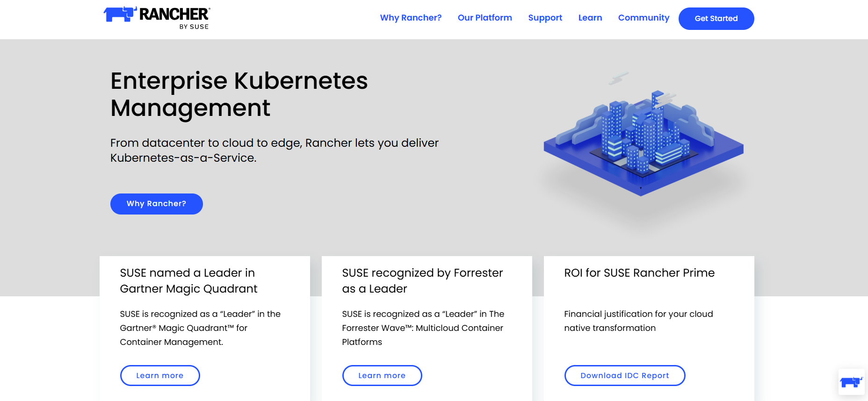The width and height of the screenshot is (868, 401).
Task: Click the blue Why Rancher? hero button
Action: click(x=156, y=204)
